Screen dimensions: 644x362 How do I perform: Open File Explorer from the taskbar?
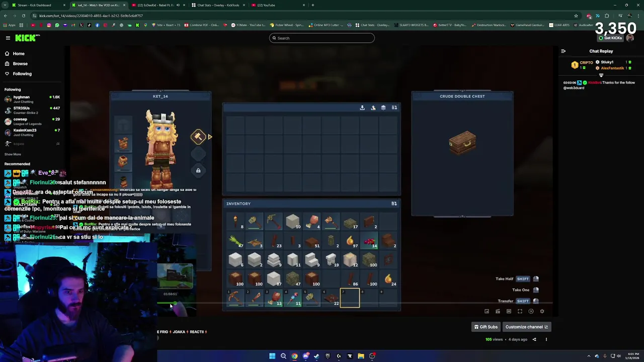coord(361,356)
